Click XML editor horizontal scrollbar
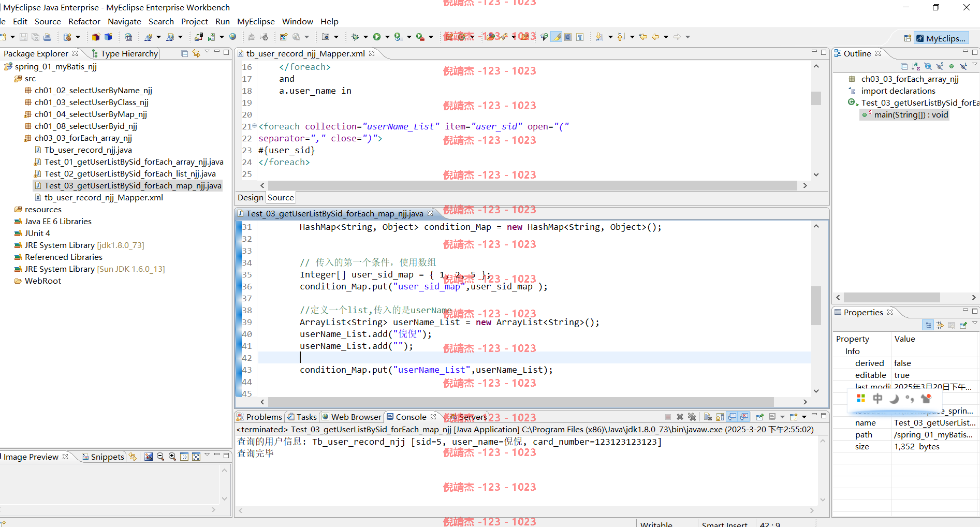This screenshot has width=980, height=527. pyautogui.click(x=533, y=185)
